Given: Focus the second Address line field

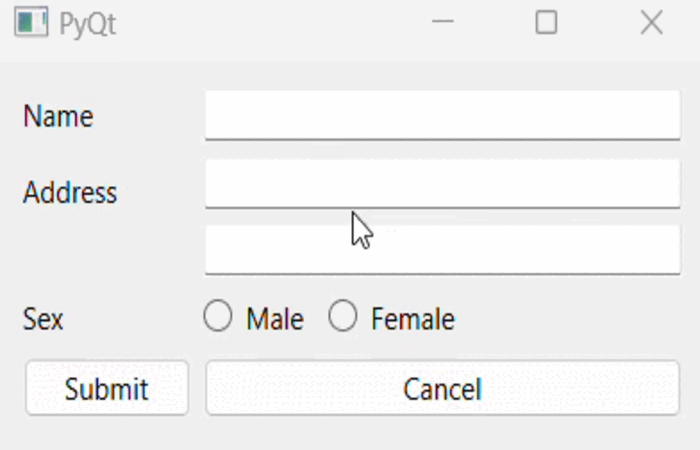Looking at the screenshot, I should click(442, 249).
